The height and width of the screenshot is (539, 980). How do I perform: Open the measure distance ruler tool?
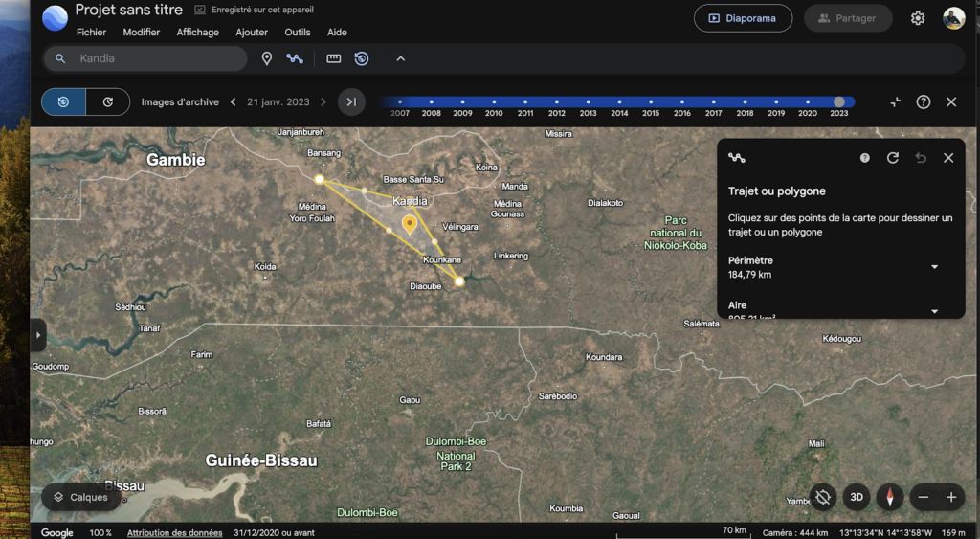[x=334, y=58]
